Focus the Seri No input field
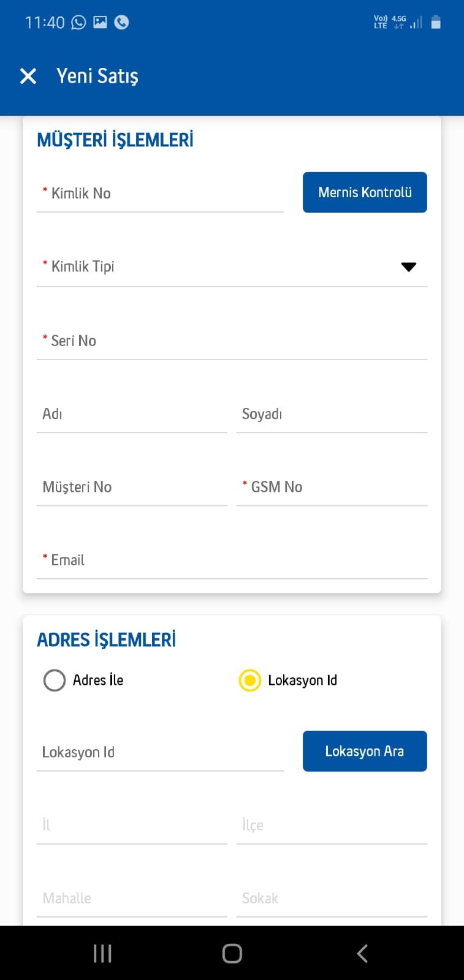 coord(232,341)
